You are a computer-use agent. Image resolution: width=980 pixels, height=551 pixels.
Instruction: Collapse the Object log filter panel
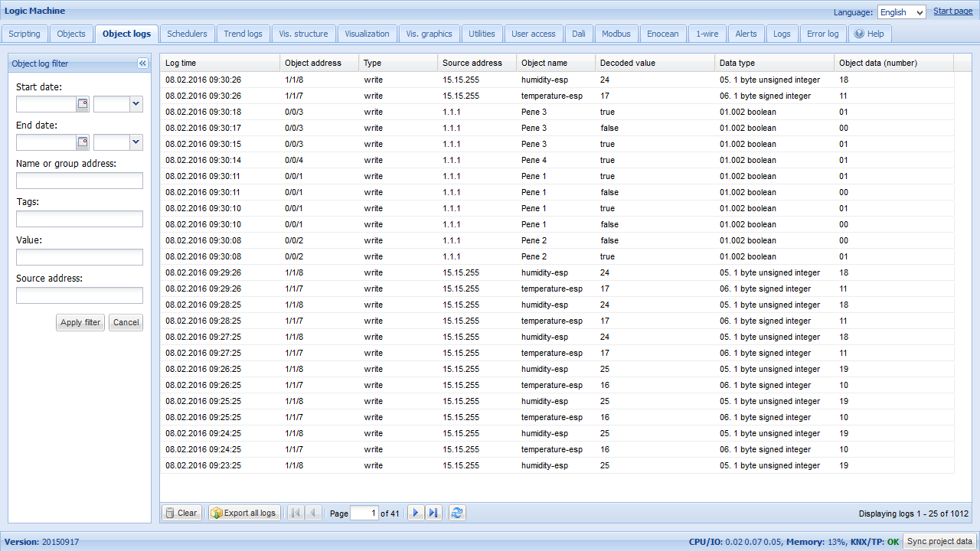tap(142, 64)
